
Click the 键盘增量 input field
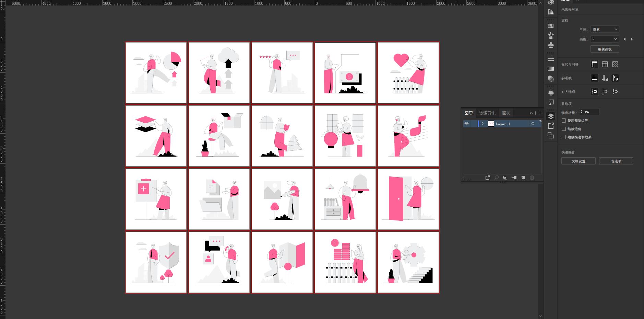pos(589,112)
